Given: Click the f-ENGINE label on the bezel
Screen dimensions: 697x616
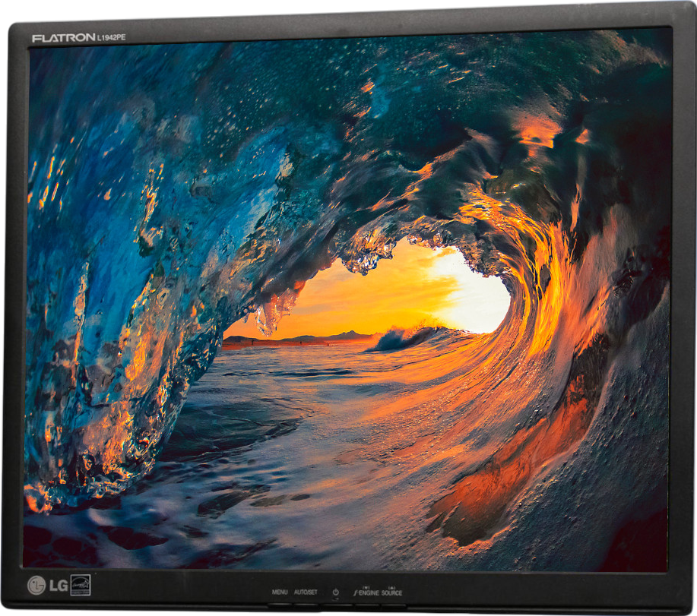Looking at the screenshot, I should pos(366,592).
